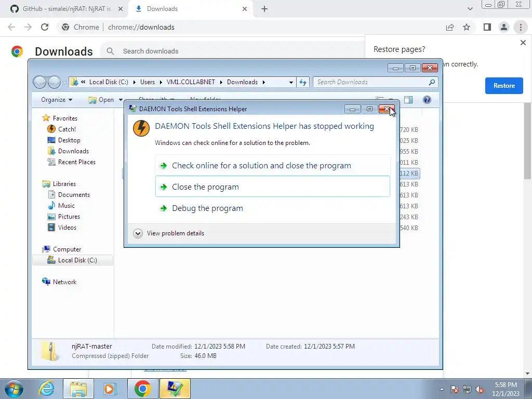This screenshot has width=532, height=399.
Task: Click Explorer forward navigation button
Action: pyautogui.click(x=54, y=82)
